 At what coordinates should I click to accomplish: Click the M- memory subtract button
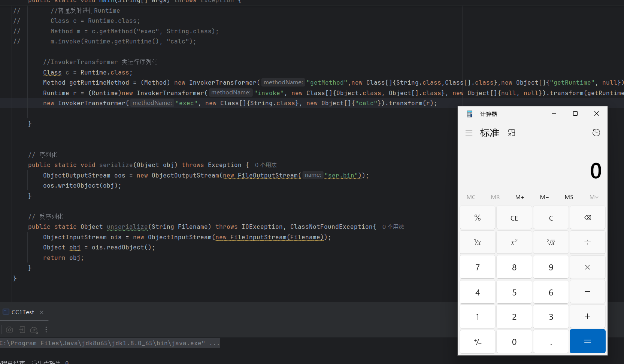[545, 197]
